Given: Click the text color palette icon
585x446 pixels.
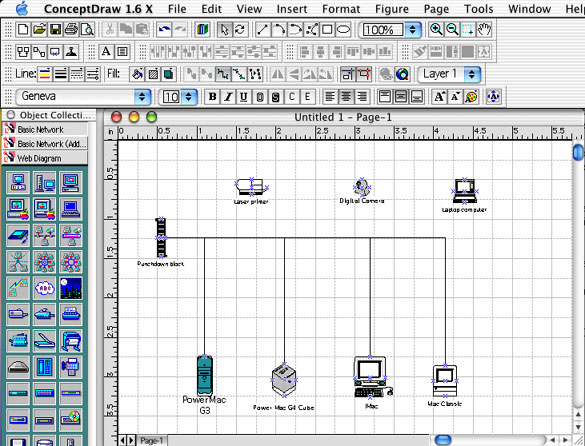Looking at the screenshot, I should 471,97.
